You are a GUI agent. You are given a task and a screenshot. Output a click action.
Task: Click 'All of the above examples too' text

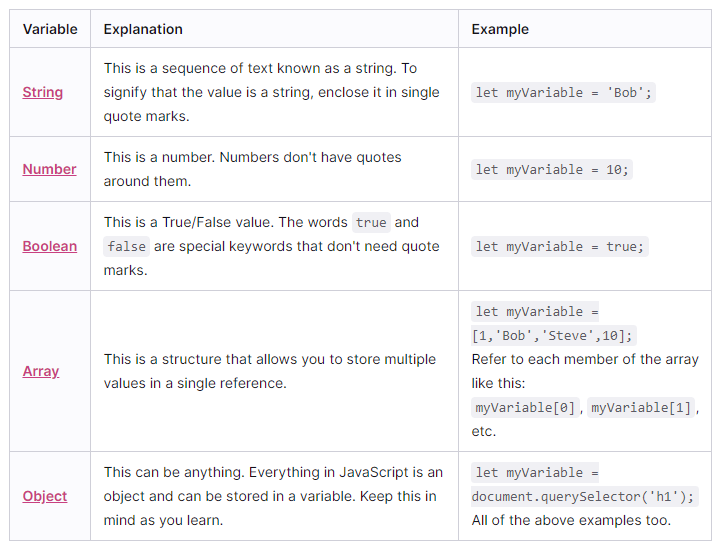pyautogui.click(x=571, y=520)
